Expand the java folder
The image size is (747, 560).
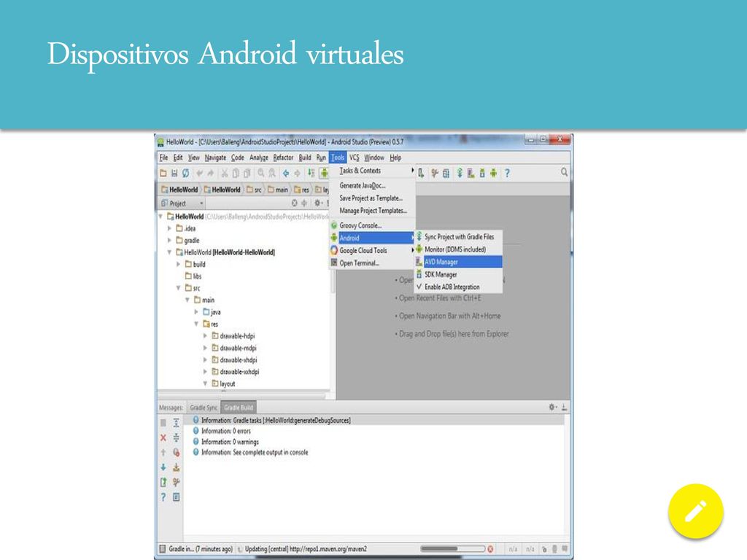pos(196,312)
